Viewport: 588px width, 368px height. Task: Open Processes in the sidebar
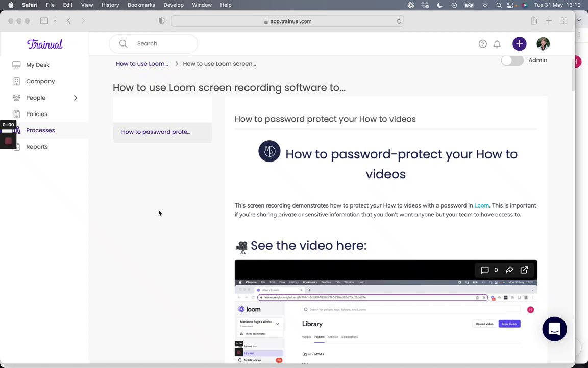(40, 130)
